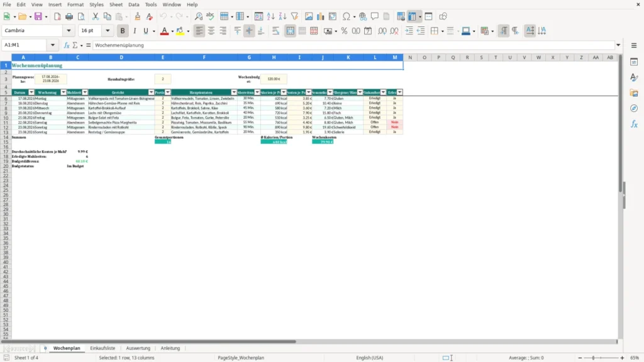644x362 pixels.
Task: Click the Save document icon
Action: coord(38,16)
